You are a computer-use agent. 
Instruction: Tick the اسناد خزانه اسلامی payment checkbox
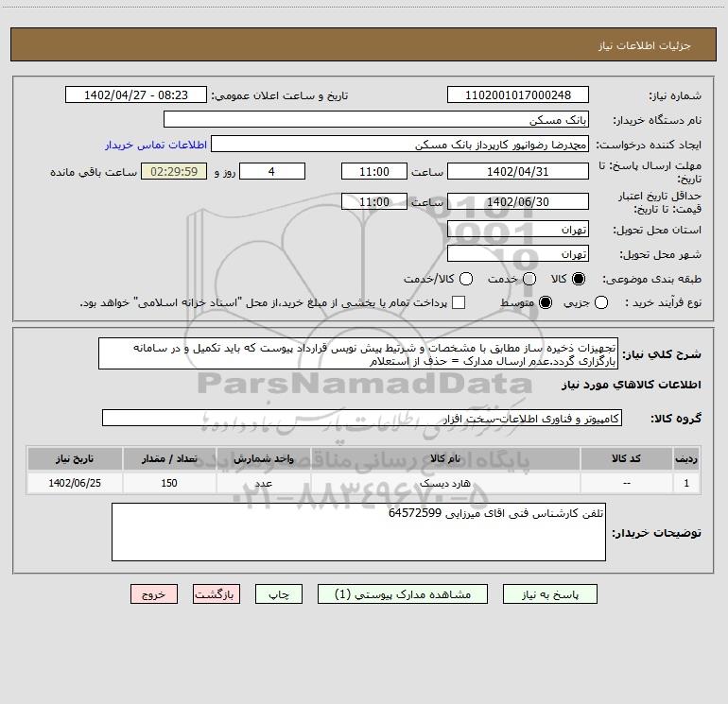[x=459, y=302]
